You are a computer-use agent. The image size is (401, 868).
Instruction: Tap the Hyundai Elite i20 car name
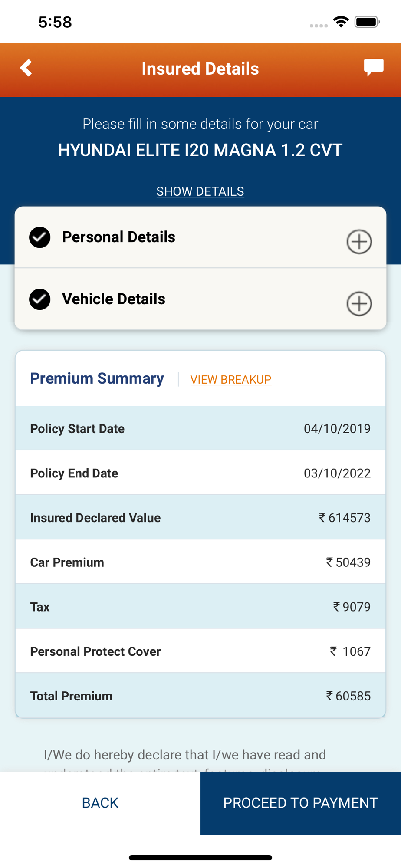click(200, 150)
